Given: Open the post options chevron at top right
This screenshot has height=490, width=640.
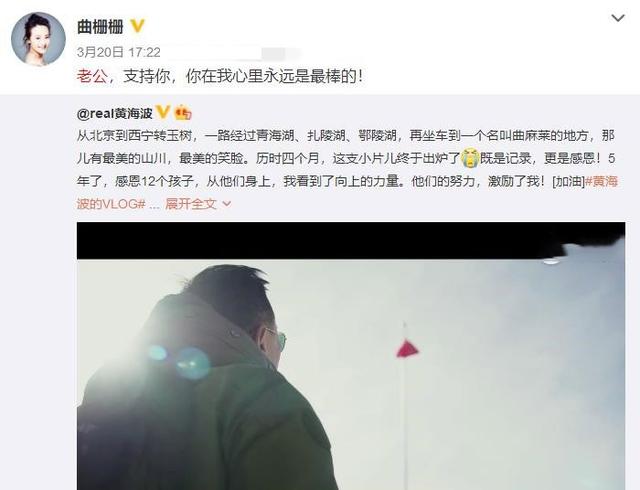Looking at the screenshot, I should coord(618,18).
